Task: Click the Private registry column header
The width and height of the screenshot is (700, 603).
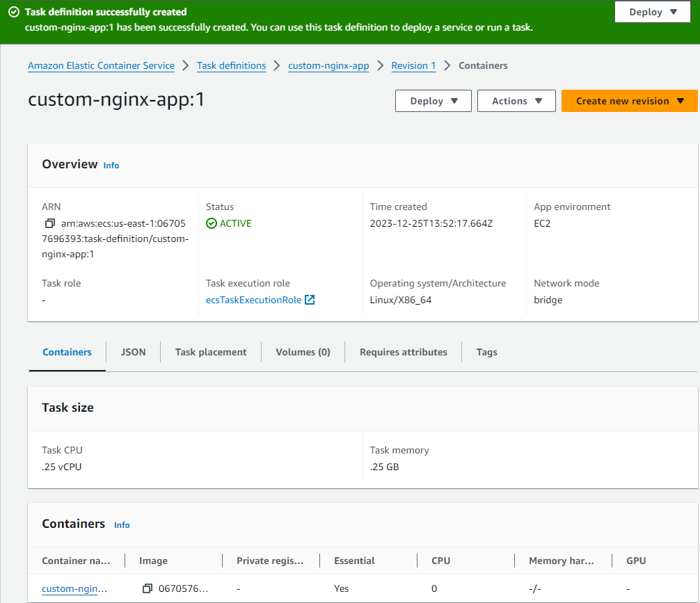Action: pyautogui.click(x=270, y=561)
